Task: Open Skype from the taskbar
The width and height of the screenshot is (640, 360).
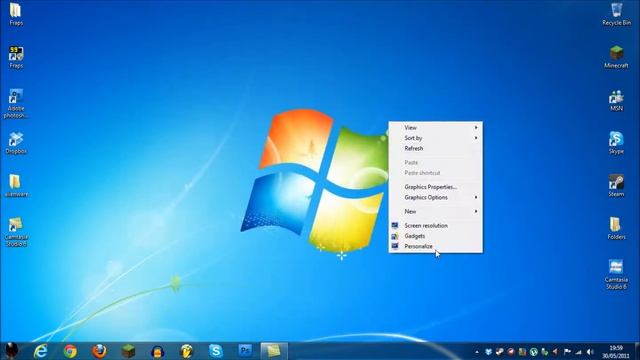Action: tap(216, 351)
